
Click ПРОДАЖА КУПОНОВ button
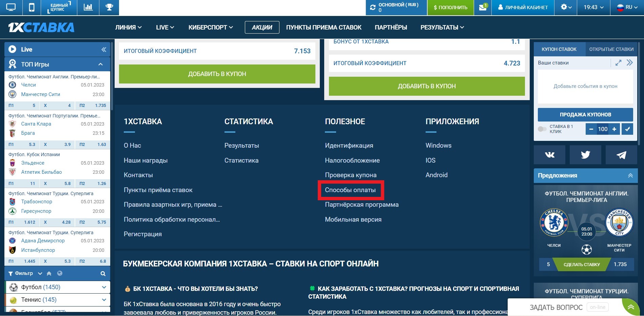[585, 115]
